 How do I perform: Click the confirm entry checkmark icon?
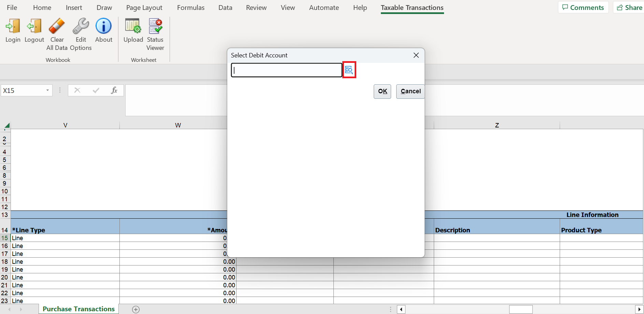pos(96,90)
